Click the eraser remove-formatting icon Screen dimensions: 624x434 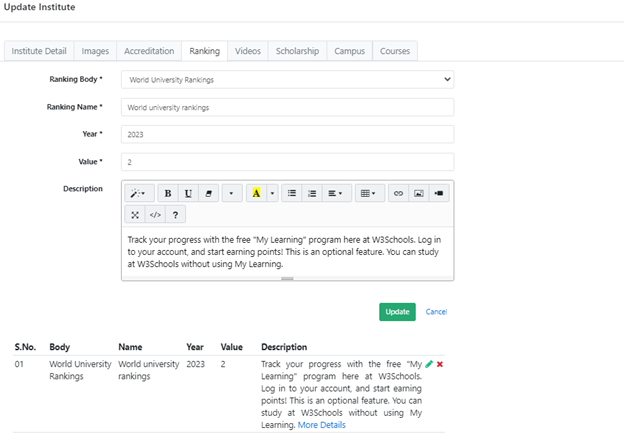(x=207, y=193)
